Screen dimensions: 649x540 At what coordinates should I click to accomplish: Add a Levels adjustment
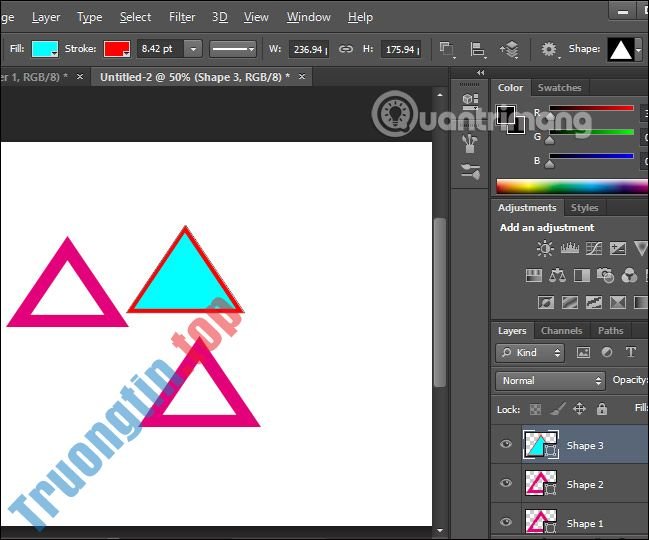click(x=570, y=248)
